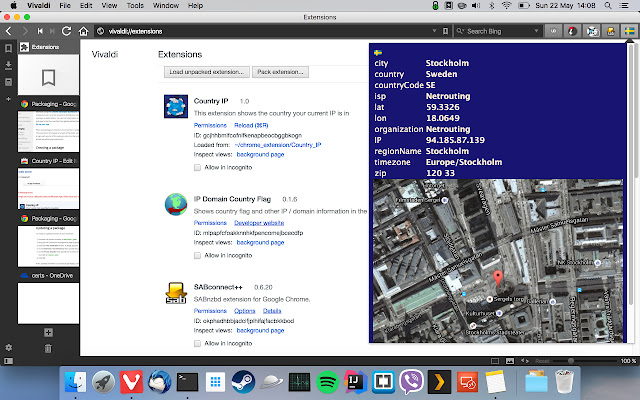The image size is (640, 400).
Task: Open Steam from the dock
Action: tap(242, 381)
